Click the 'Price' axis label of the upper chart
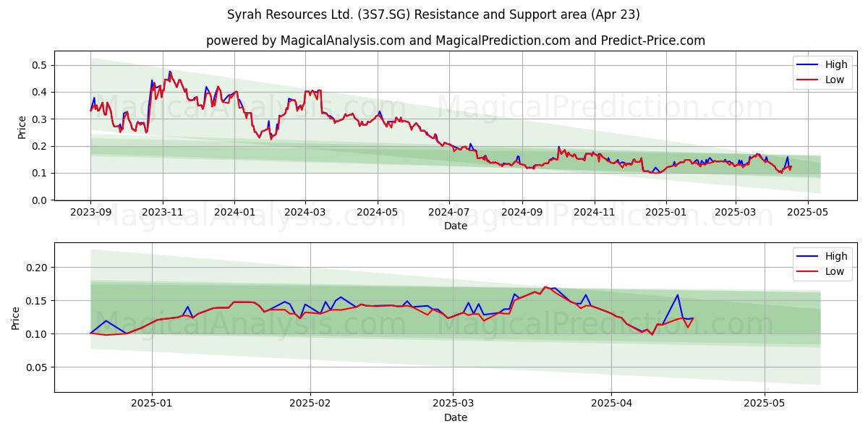Viewport: 868px width, 434px height. 22,127
